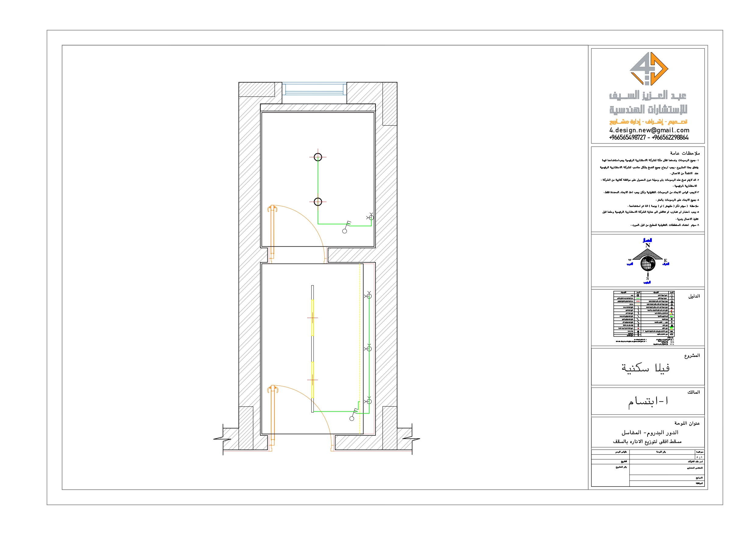Click the orange door leaf of the bottom room
This screenshot has height=535, width=756.
(273, 415)
